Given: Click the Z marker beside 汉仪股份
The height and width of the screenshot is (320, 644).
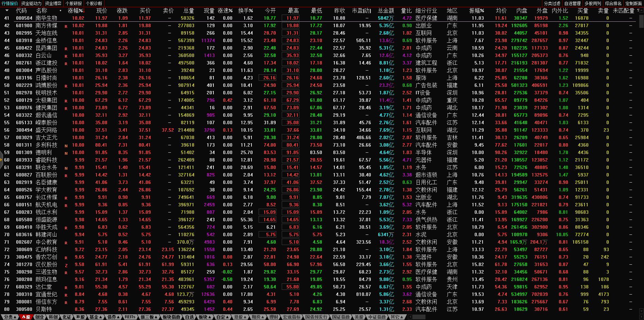Looking at the screenshot, I should pyautogui.click(x=66, y=265).
